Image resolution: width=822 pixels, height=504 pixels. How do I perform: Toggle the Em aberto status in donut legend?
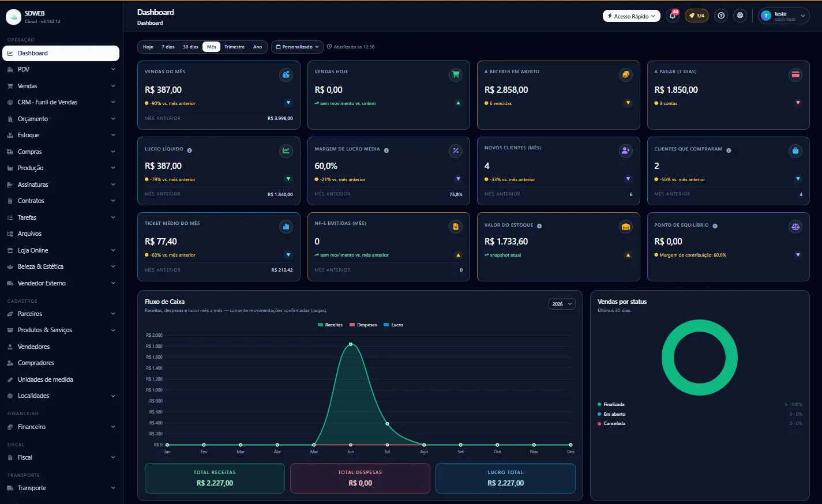click(x=611, y=414)
